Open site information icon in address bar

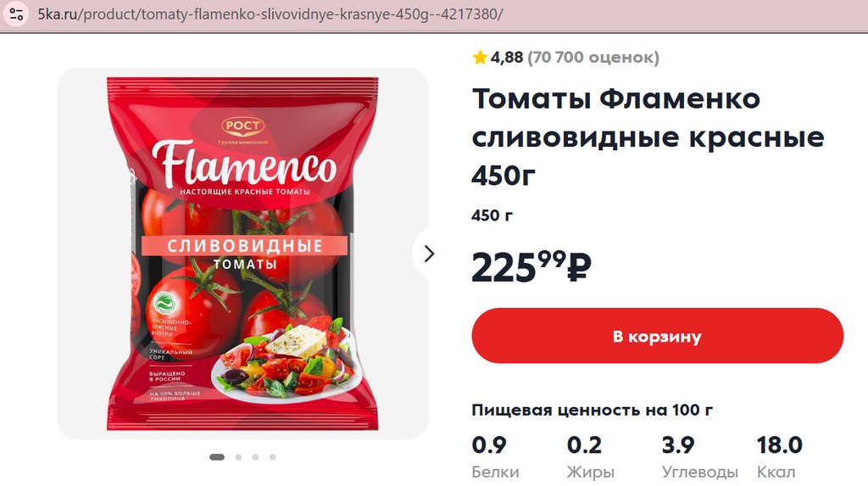17,14
